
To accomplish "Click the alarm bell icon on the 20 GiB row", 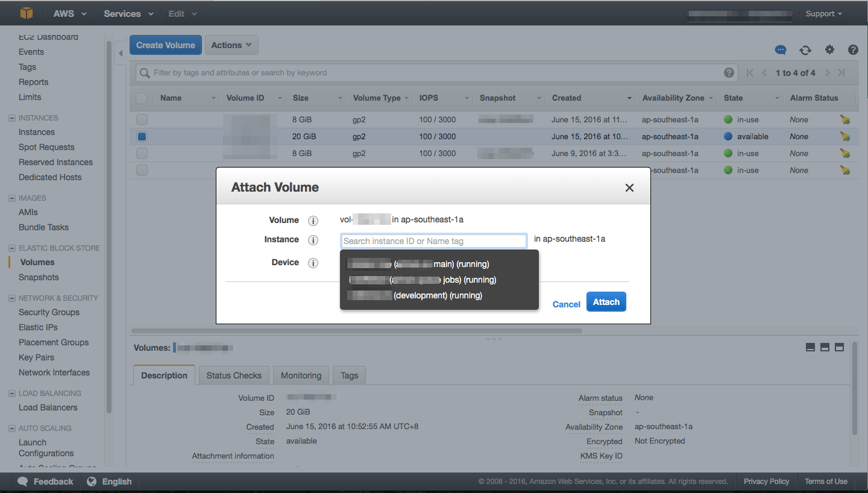I will click(845, 136).
